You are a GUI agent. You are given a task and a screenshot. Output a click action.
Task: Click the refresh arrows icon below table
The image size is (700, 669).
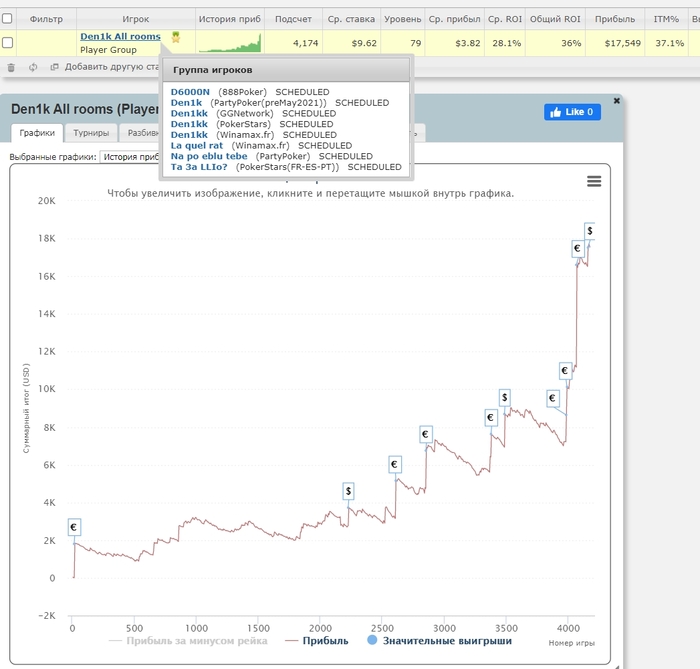coord(33,67)
